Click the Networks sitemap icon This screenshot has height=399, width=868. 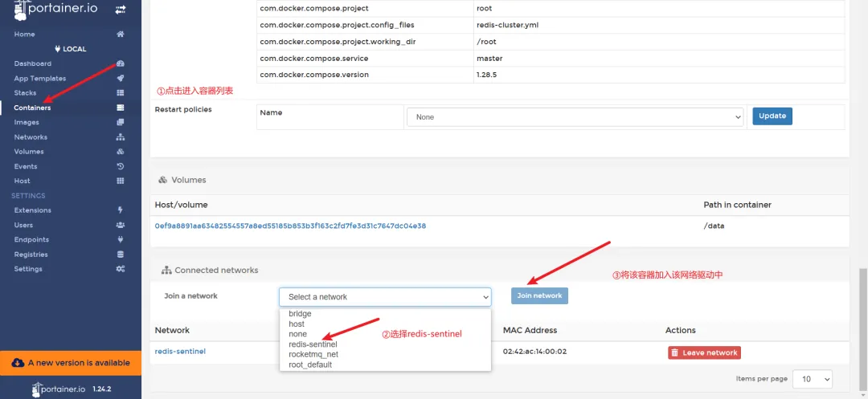coord(120,137)
